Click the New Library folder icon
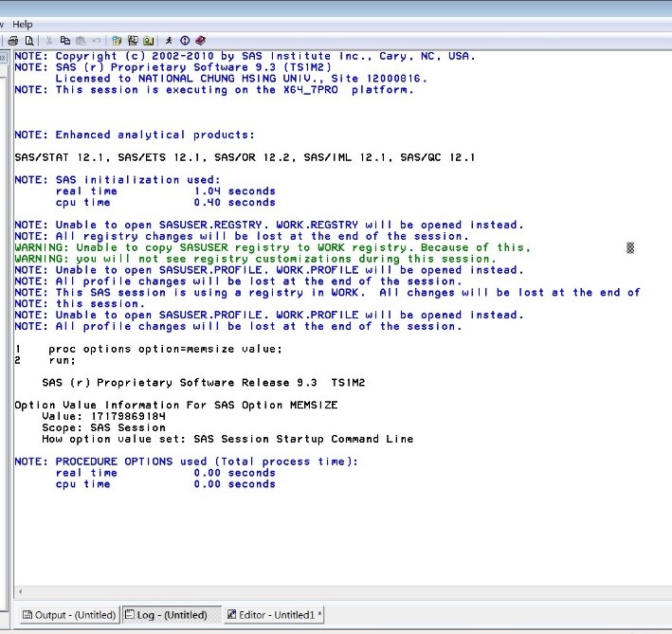 point(117,41)
